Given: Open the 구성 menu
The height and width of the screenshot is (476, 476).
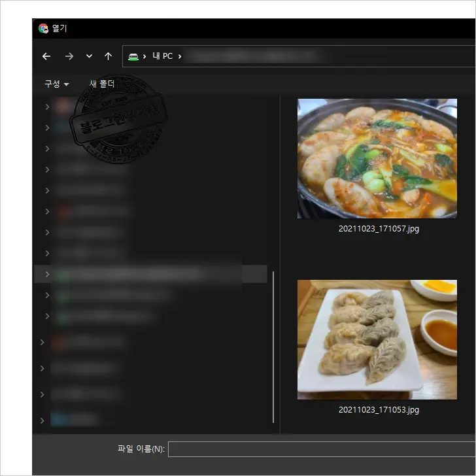Looking at the screenshot, I should [x=56, y=84].
